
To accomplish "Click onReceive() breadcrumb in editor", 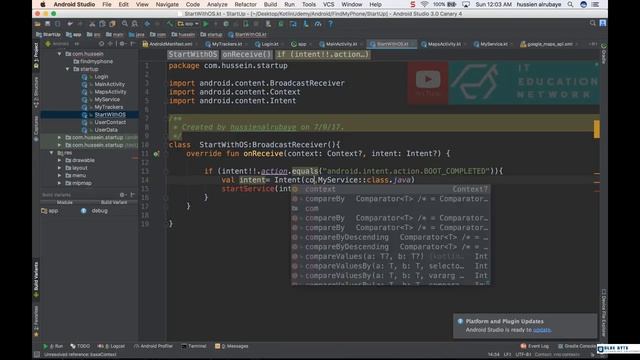I will [x=247, y=54].
